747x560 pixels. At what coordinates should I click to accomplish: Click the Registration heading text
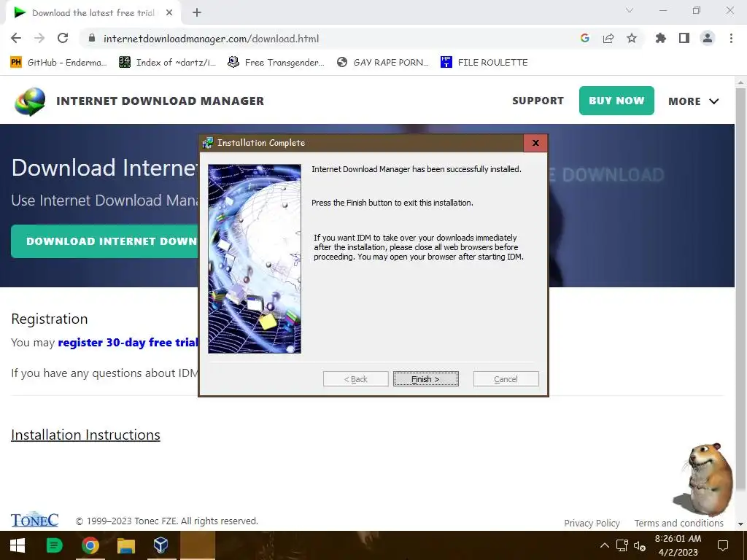(50, 319)
